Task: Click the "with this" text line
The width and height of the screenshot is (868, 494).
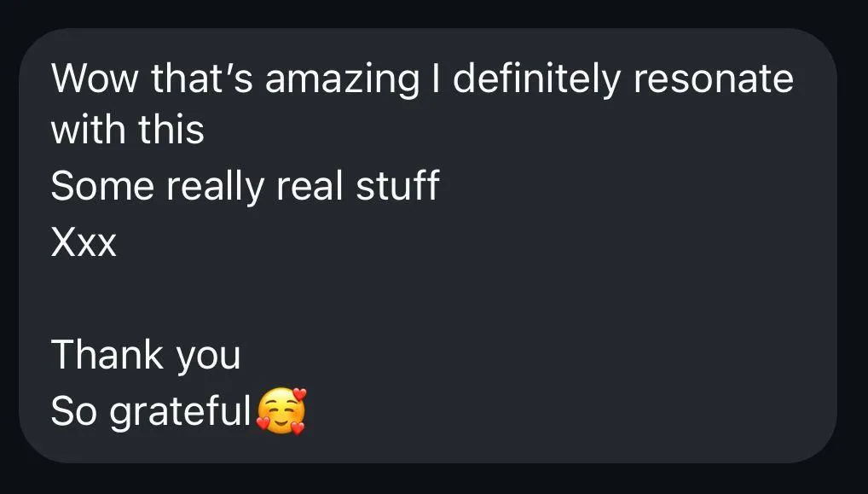Action: (x=128, y=130)
